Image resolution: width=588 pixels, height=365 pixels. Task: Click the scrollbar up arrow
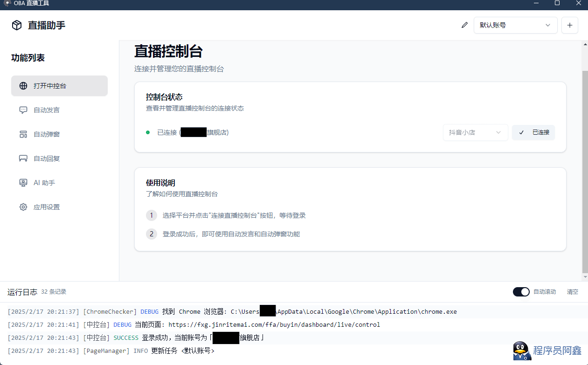pyautogui.click(x=585, y=44)
